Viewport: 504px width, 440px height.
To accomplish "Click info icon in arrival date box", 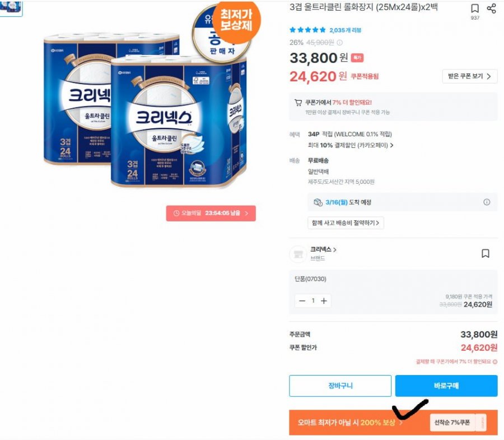I will pos(487,202).
